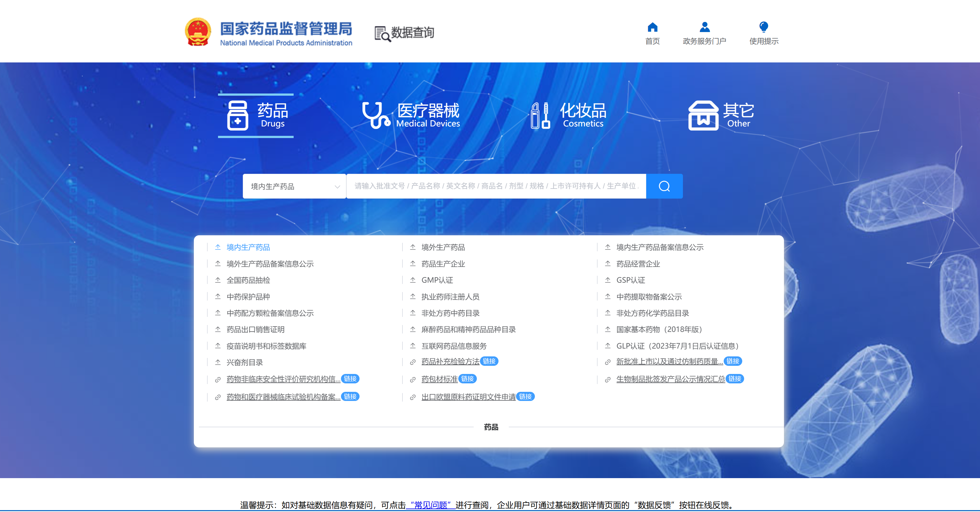980x512 pixels.
Task: Click the 国家药品监督管理局 title text
Action: [x=286, y=29]
